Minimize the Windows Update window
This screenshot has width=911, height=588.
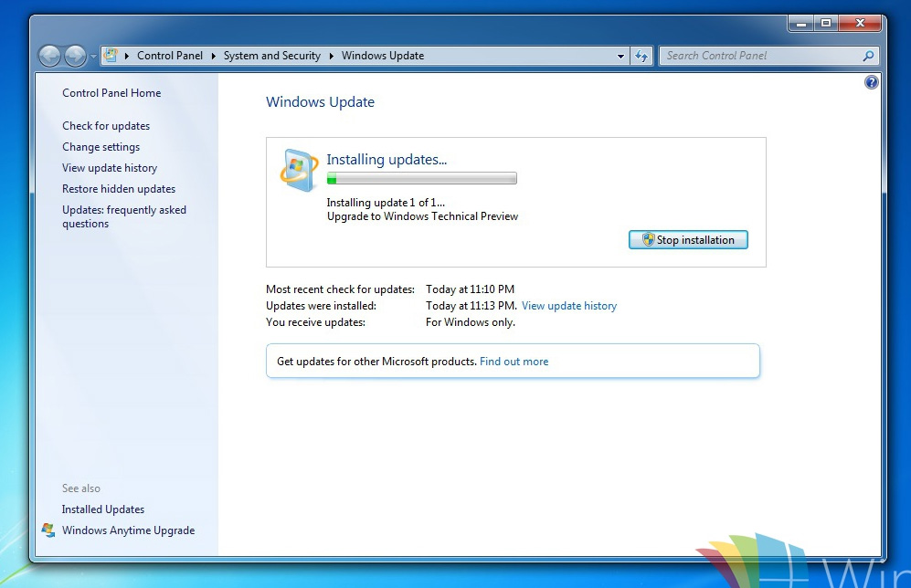click(801, 23)
